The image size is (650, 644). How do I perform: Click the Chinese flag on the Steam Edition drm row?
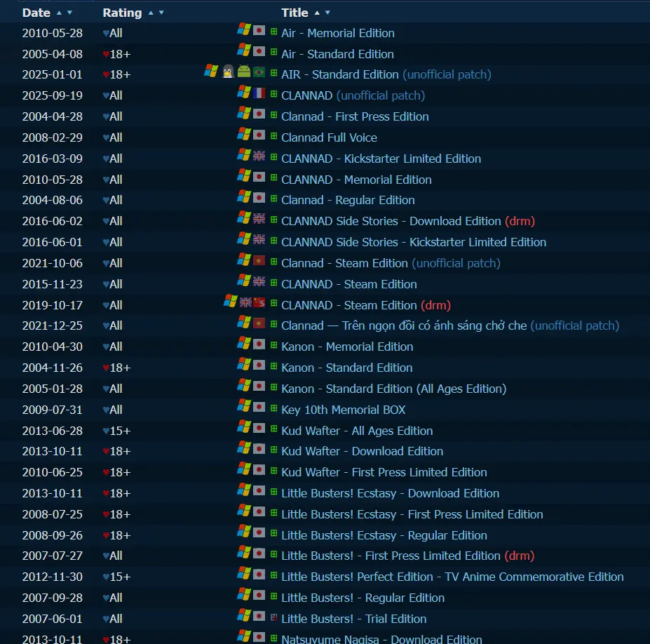(x=259, y=302)
